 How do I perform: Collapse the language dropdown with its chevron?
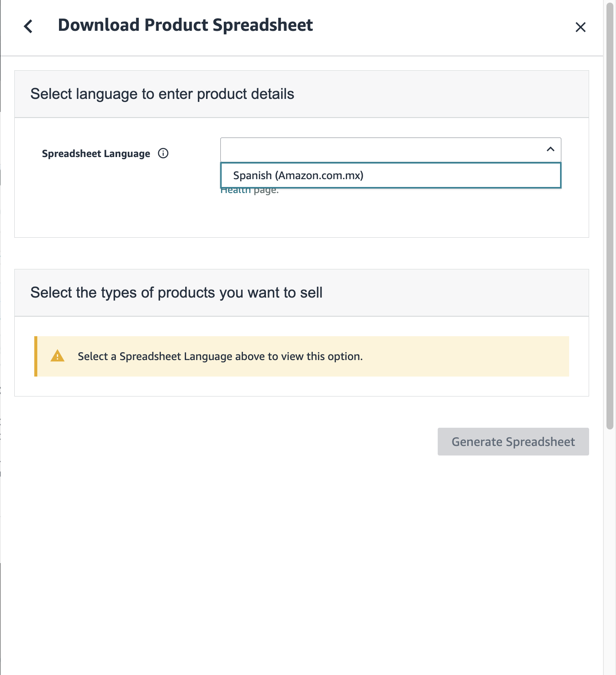click(x=550, y=149)
